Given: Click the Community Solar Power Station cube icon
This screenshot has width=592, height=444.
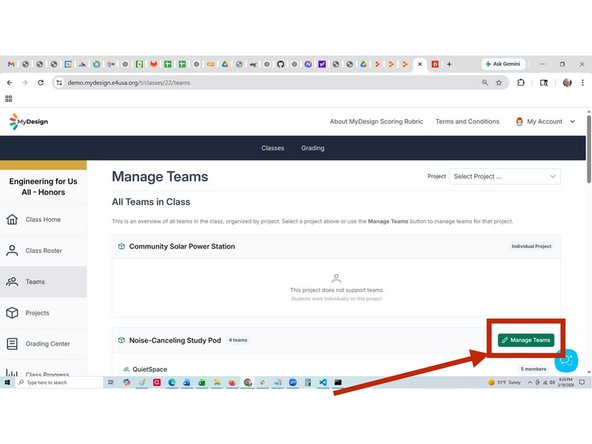Looking at the screenshot, I should 122,246.
